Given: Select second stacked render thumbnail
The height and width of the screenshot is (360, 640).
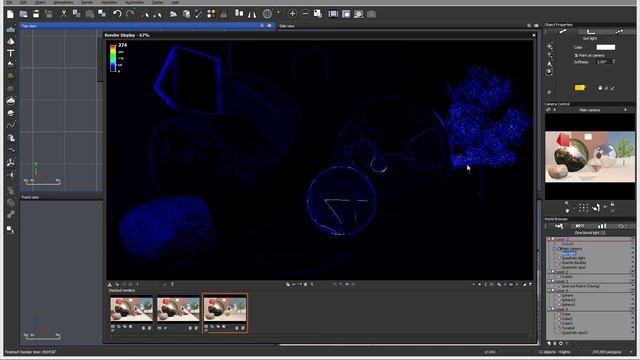Looking at the screenshot, I should pyautogui.click(x=178, y=309).
